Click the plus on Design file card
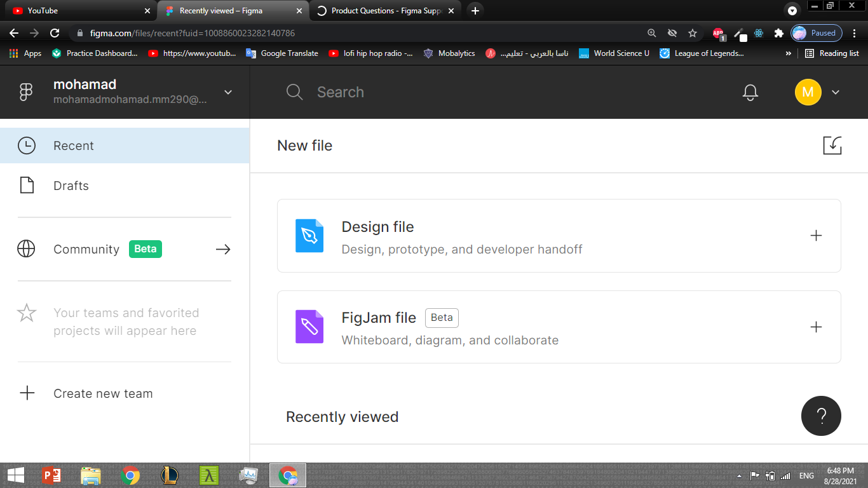 pos(816,236)
